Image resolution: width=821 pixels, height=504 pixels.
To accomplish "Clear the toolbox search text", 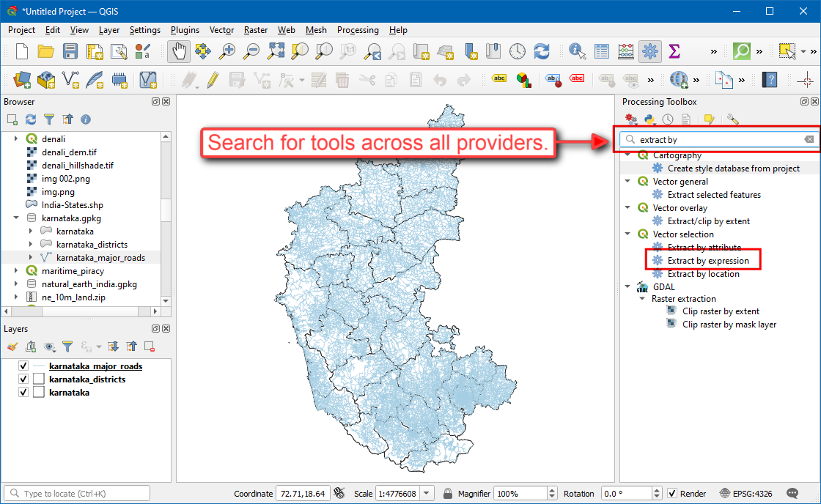I will (x=809, y=139).
